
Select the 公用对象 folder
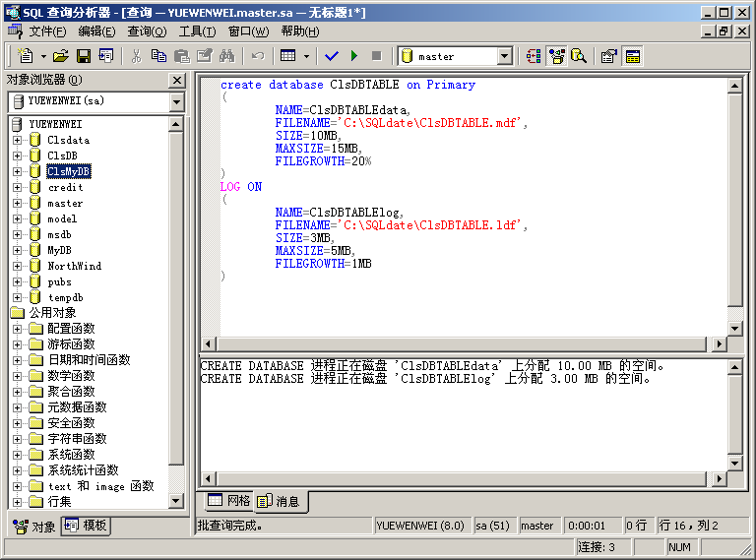pyautogui.click(x=52, y=313)
